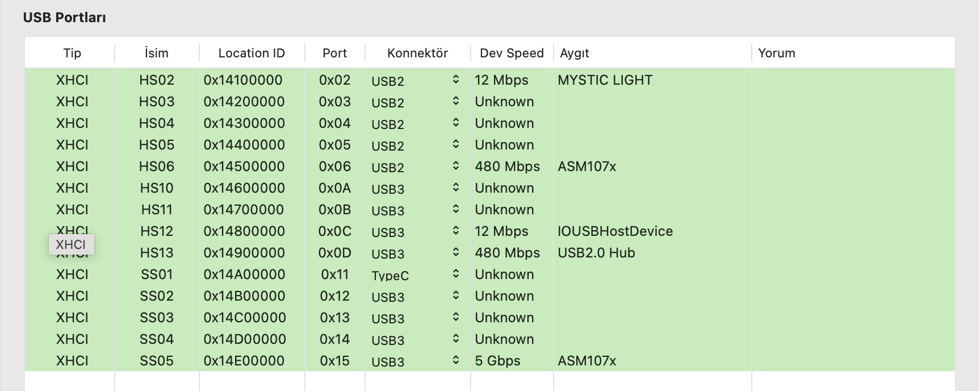Sort by Dev Speed column header
The height and width of the screenshot is (391, 980).
(512, 53)
